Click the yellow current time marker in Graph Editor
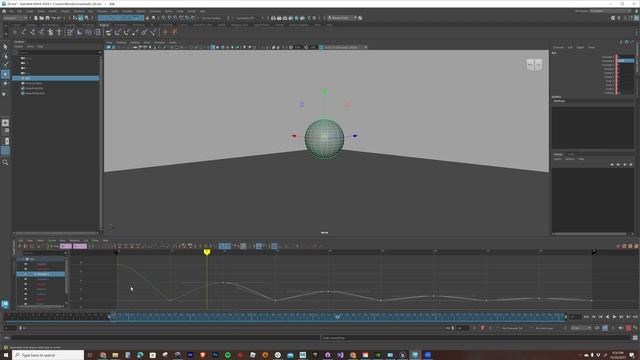The height and width of the screenshot is (360, 640). [x=207, y=252]
